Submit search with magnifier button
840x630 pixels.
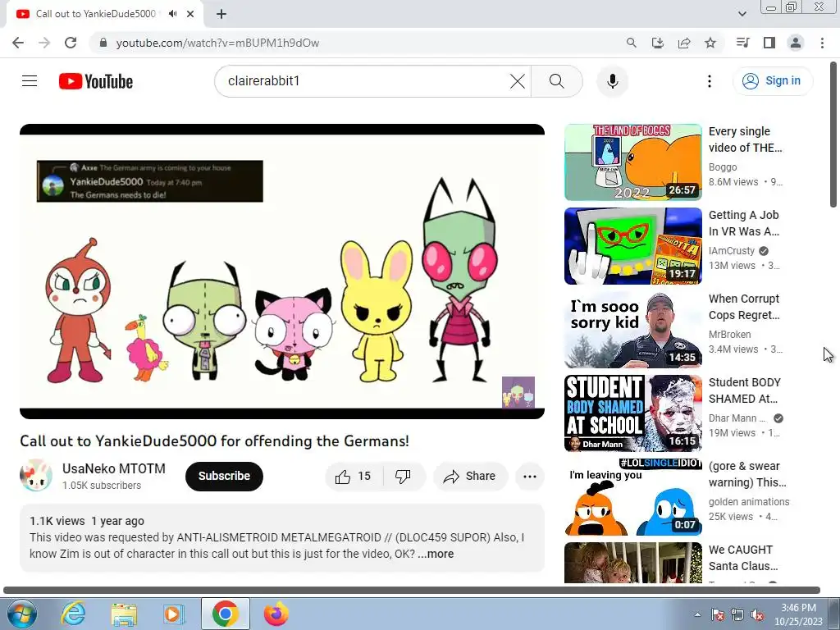(557, 81)
